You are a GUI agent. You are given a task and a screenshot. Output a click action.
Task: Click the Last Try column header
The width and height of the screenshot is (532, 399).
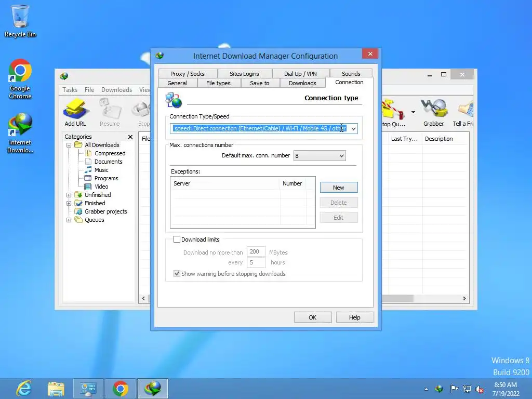405,139
